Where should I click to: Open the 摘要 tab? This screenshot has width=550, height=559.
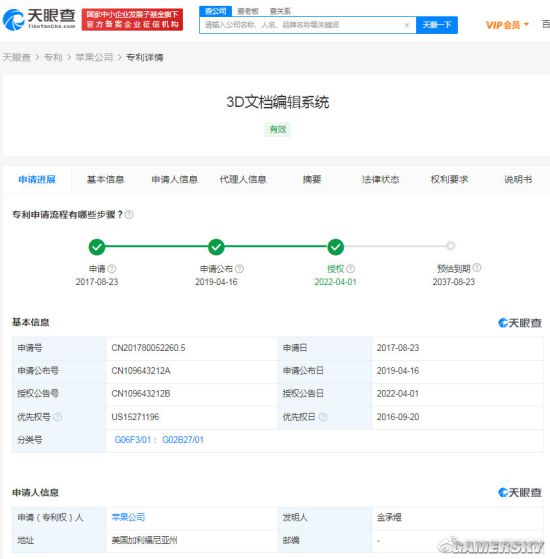click(x=312, y=179)
